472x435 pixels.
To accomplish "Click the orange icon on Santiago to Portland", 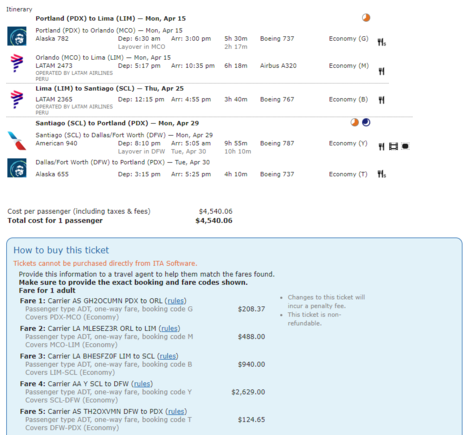I will click(x=355, y=123).
